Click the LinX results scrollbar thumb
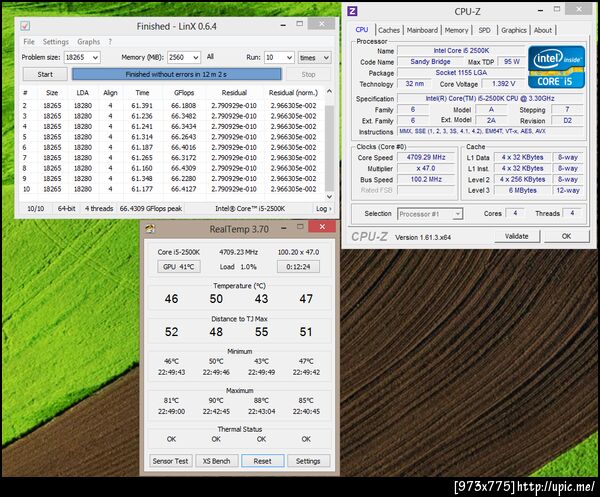Image resolution: width=600 pixels, height=497 pixels. coord(329,147)
